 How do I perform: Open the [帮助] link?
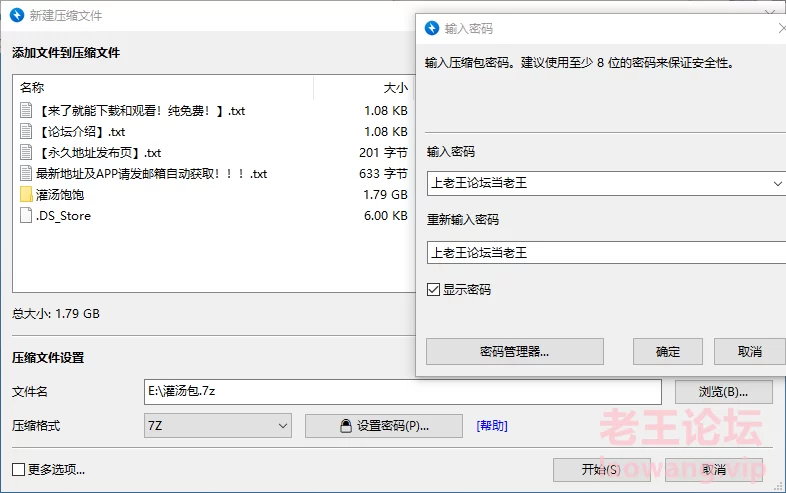[x=492, y=426]
